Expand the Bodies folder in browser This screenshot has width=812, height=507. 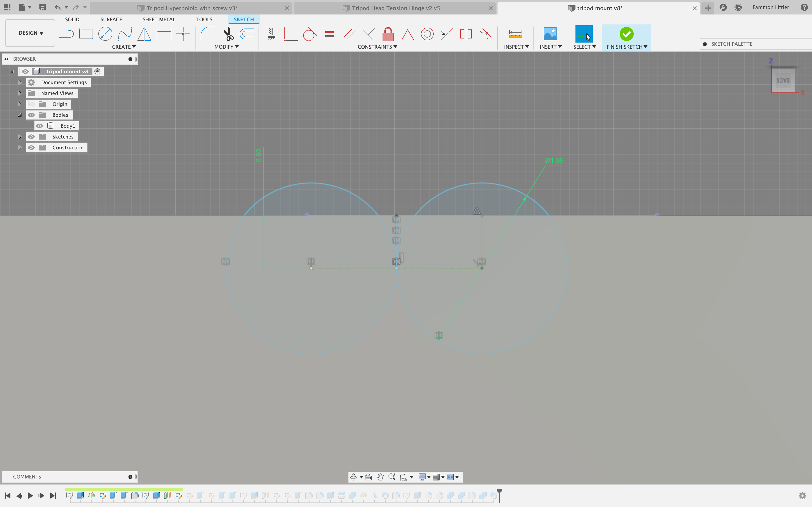coord(20,115)
